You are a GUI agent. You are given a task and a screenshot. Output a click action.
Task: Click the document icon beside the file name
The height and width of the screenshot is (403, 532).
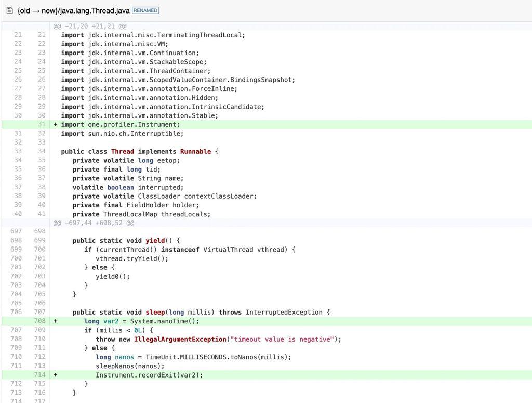9,10
